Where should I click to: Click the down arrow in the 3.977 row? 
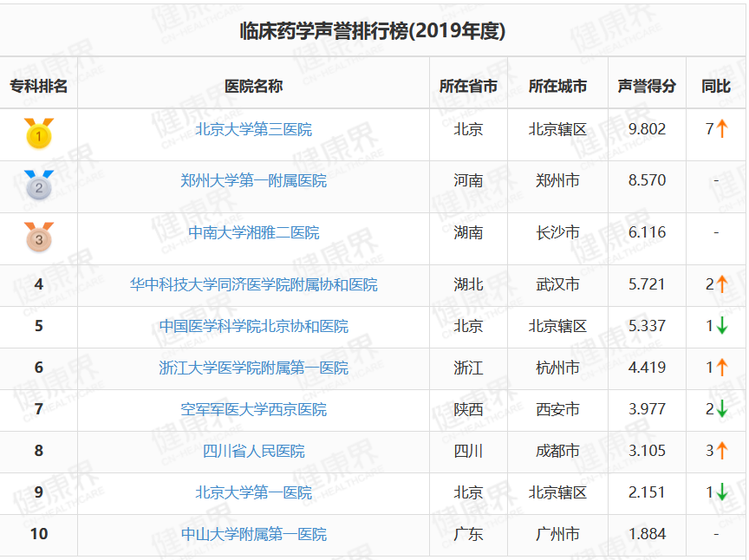[x=722, y=409]
